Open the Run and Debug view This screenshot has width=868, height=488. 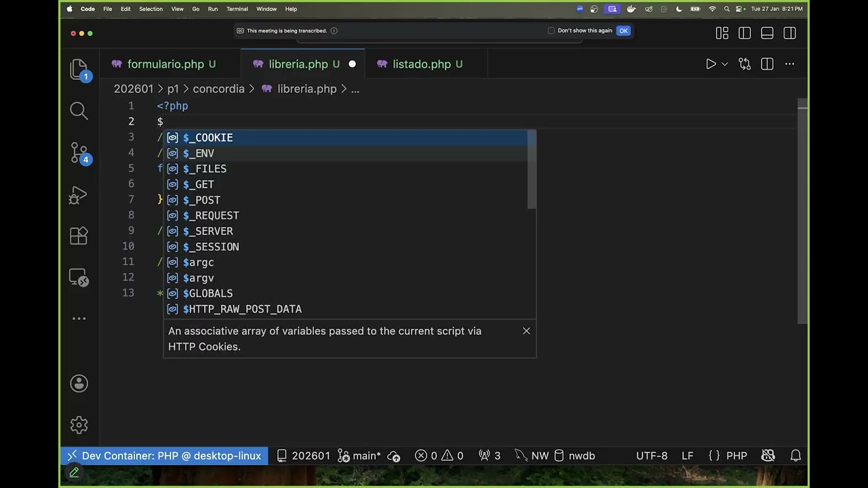click(79, 195)
